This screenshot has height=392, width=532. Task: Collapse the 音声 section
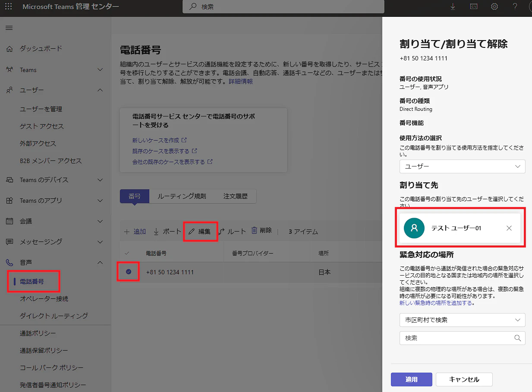click(100, 263)
